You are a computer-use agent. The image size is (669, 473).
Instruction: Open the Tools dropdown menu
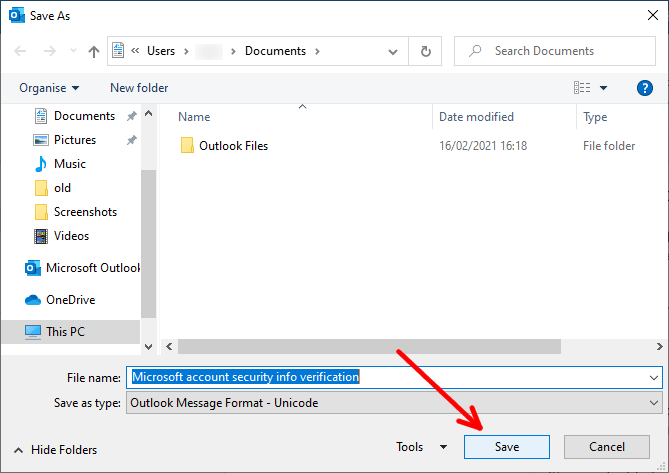pyautogui.click(x=421, y=447)
